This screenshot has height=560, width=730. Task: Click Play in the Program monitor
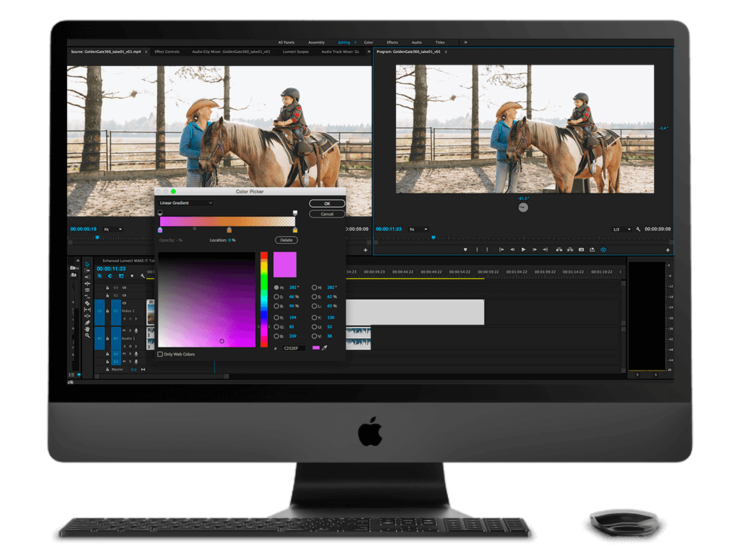tap(523, 250)
